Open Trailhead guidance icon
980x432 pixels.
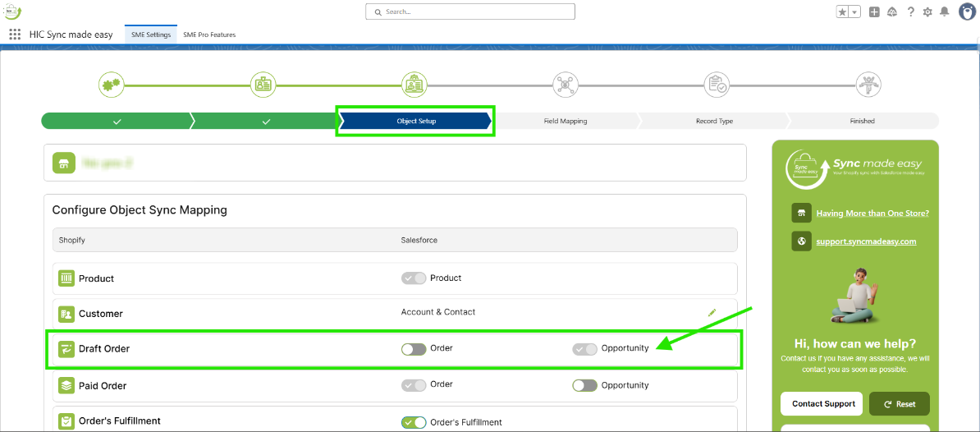(x=892, y=11)
